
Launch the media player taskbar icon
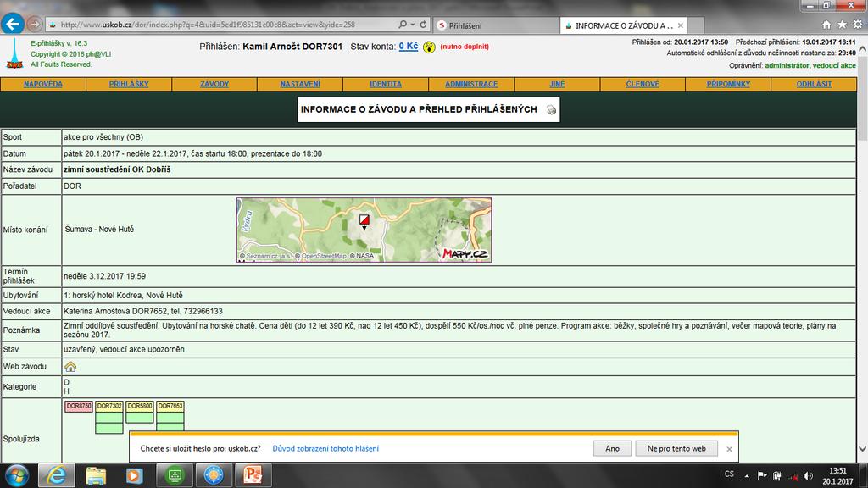[x=135, y=475]
